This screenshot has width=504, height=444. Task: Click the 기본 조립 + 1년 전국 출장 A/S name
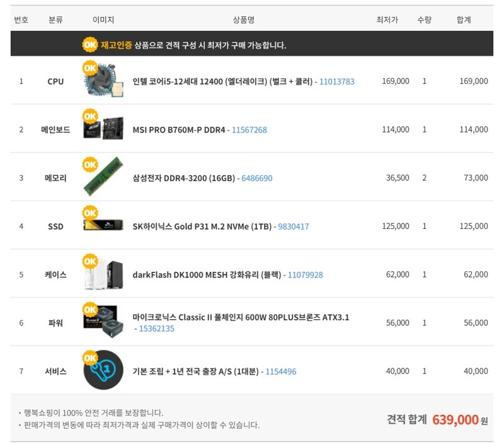(196, 371)
